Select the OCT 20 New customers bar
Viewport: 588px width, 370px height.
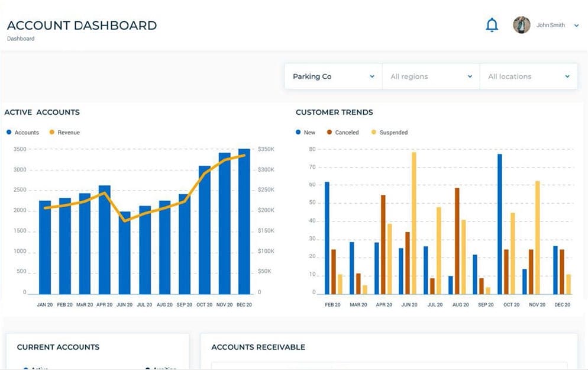pyautogui.click(x=500, y=224)
